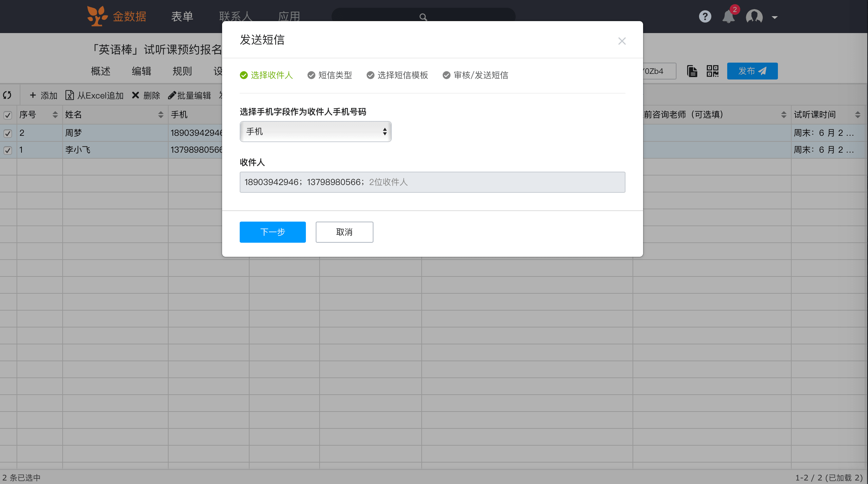The image size is (868, 484).
Task: Click the 取消 button
Action: [x=344, y=232]
